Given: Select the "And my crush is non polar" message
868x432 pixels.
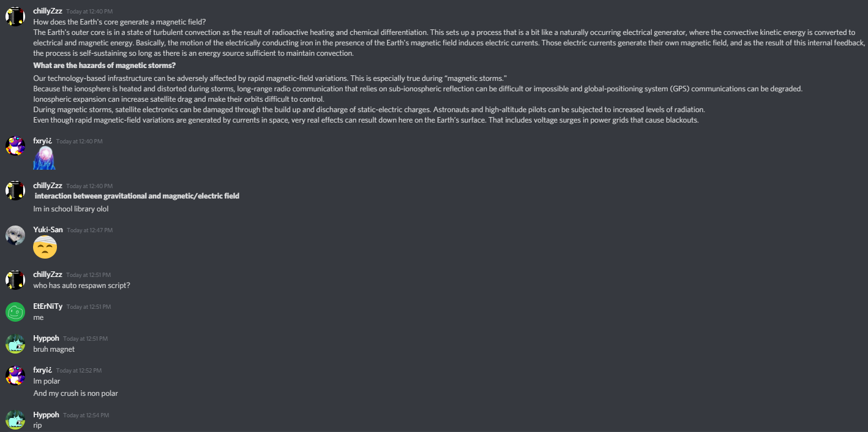Looking at the screenshot, I should click(76, 393).
